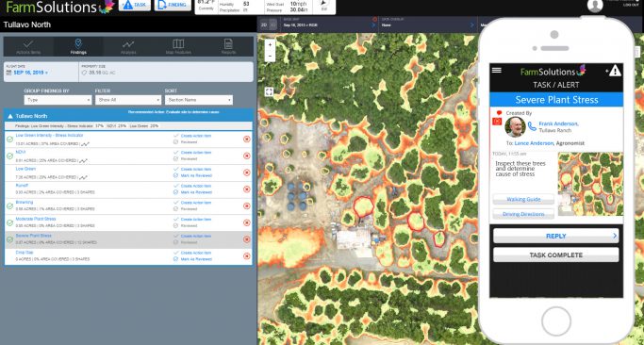Toggle Mark as Reviewed for Runoff
The height and width of the screenshot is (345, 644).
tap(192, 192)
